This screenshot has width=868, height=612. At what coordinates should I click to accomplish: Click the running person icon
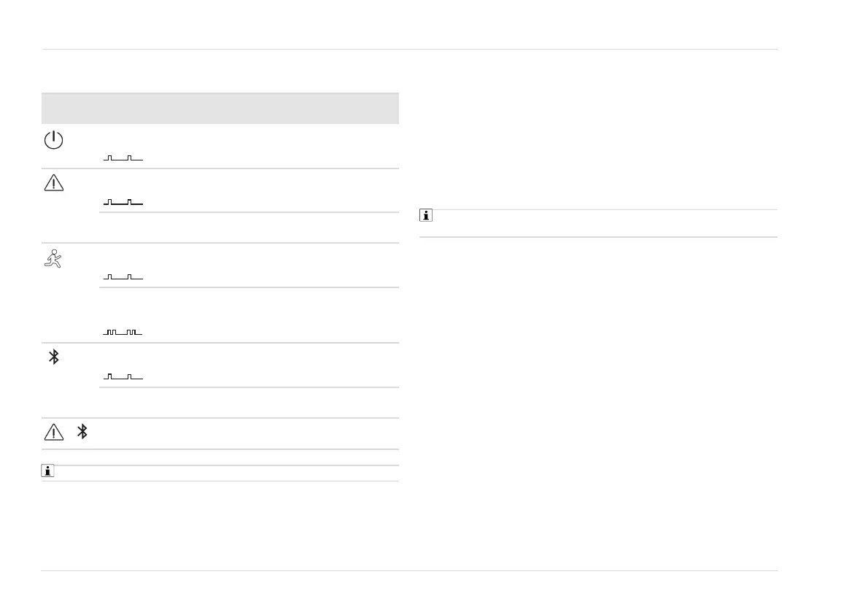click(x=54, y=258)
